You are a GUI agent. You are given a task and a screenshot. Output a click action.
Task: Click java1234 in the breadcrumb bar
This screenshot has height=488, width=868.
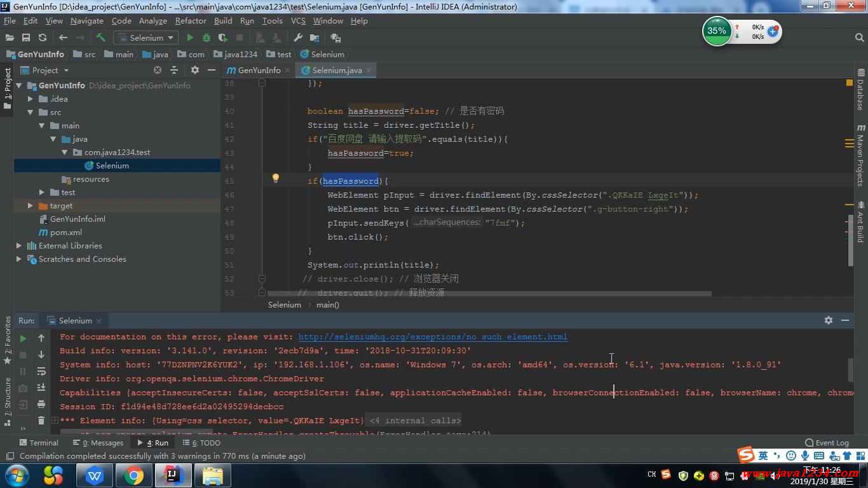coord(236,54)
